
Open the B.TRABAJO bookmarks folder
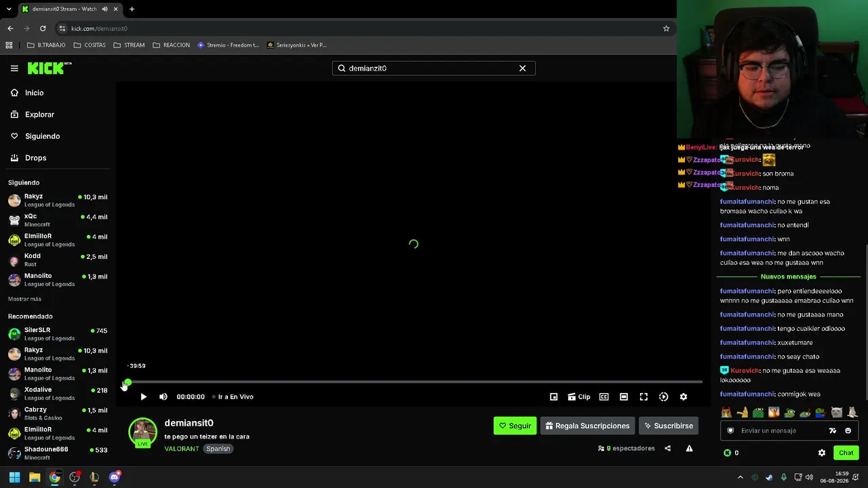pyautogui.click(x=46, y=45)
